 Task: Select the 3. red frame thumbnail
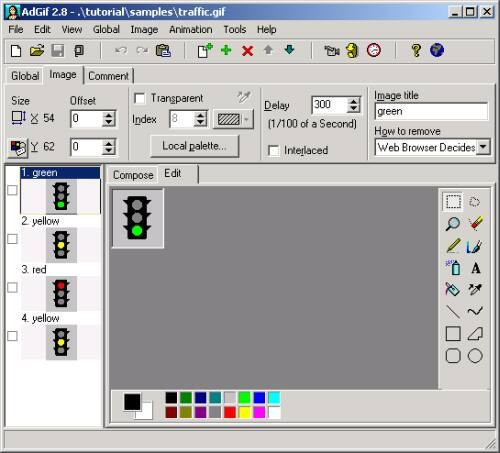tap(61, 294)
